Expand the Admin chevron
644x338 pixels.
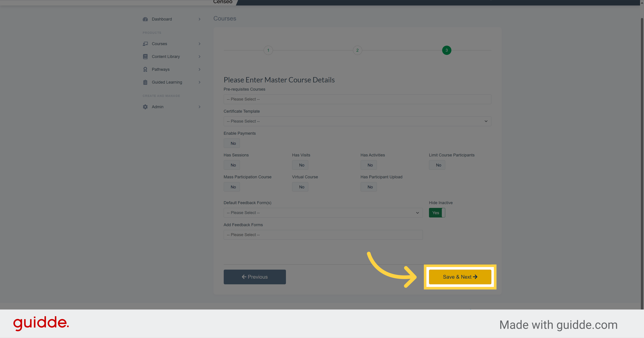(x=199, y=107)
